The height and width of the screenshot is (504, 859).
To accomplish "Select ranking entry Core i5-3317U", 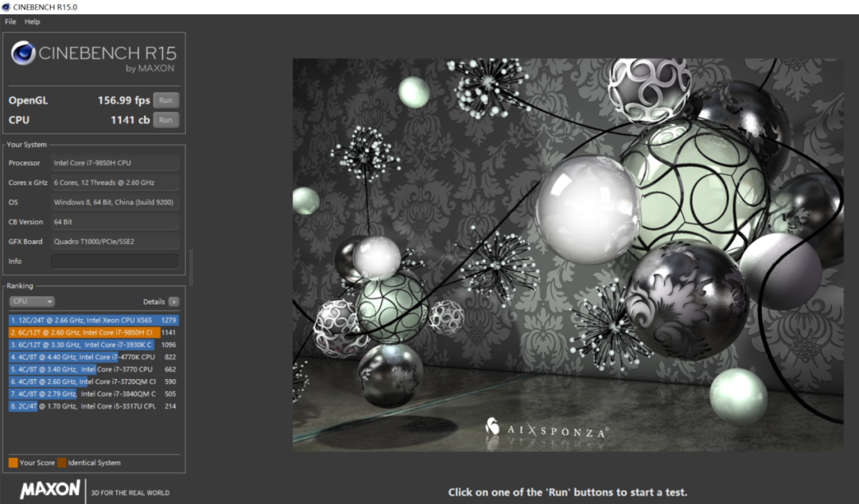I will 94,406.
